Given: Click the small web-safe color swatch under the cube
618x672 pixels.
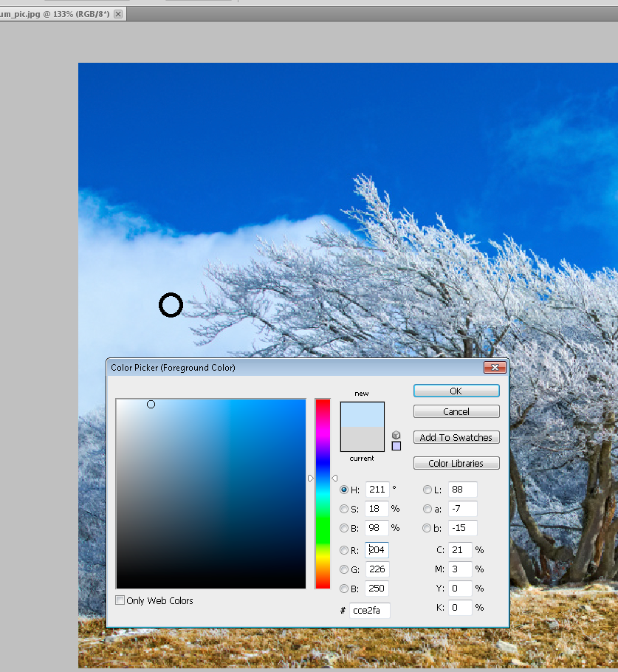Looking at the screenshot, I should pos(396,446).
